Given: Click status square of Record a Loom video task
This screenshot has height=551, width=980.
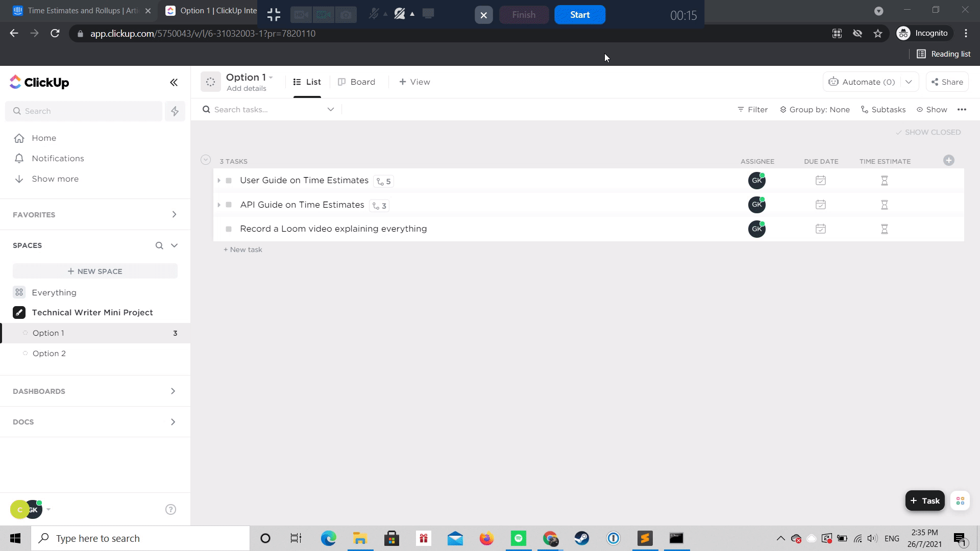Looking at the screenshot, I should 229,229.
